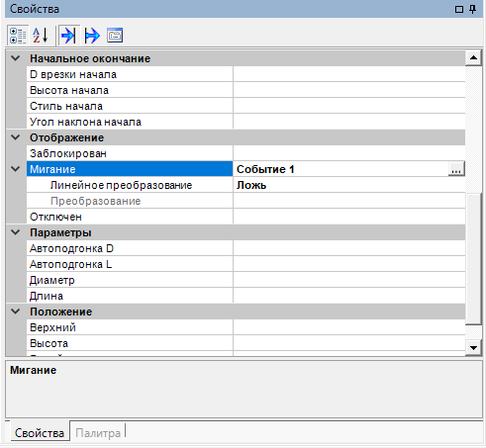Open the property pages icon
Viewport: 486px width, 448px height.
click(x=115, y=36)
